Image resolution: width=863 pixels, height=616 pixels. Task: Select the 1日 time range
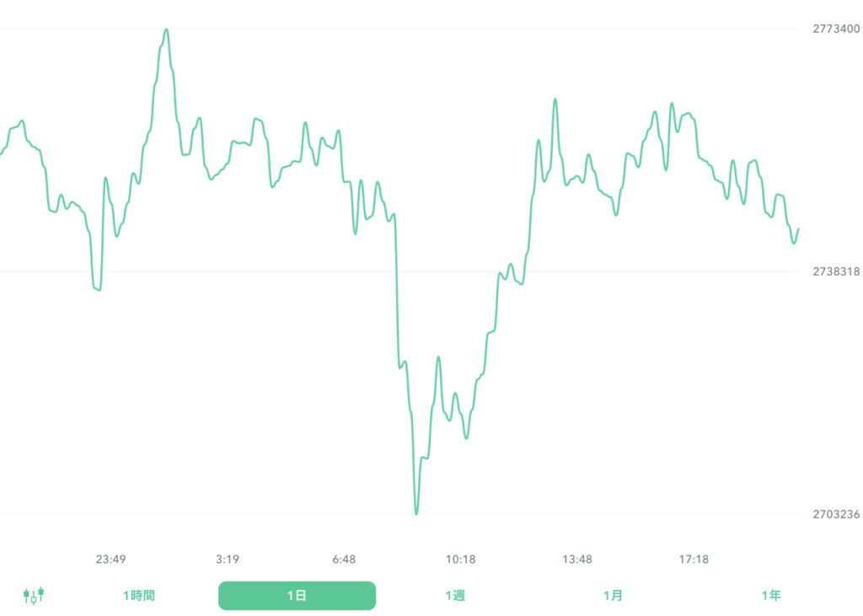(297, 595)
